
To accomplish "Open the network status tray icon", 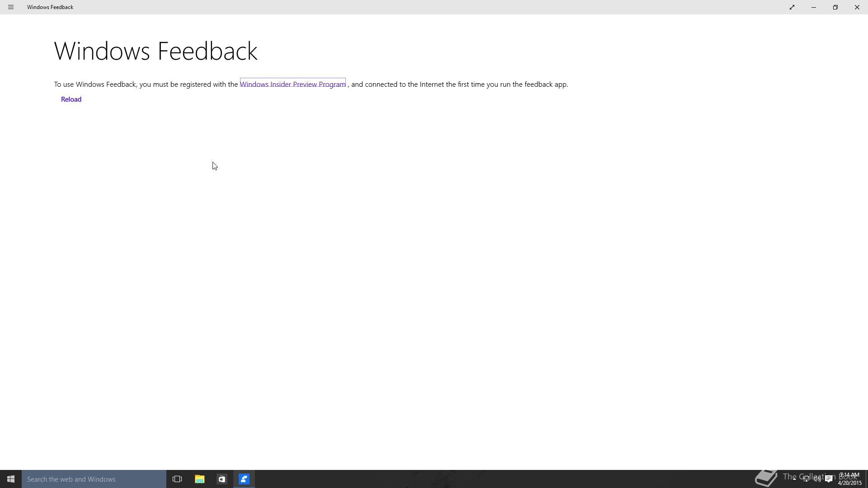I will click(806, 479).
